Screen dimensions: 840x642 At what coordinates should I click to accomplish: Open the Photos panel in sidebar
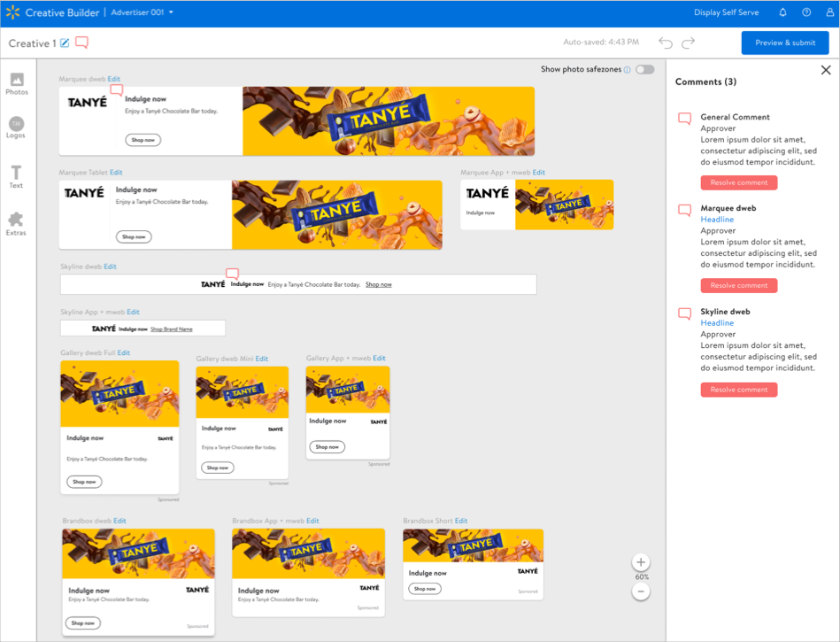[17, 83]
